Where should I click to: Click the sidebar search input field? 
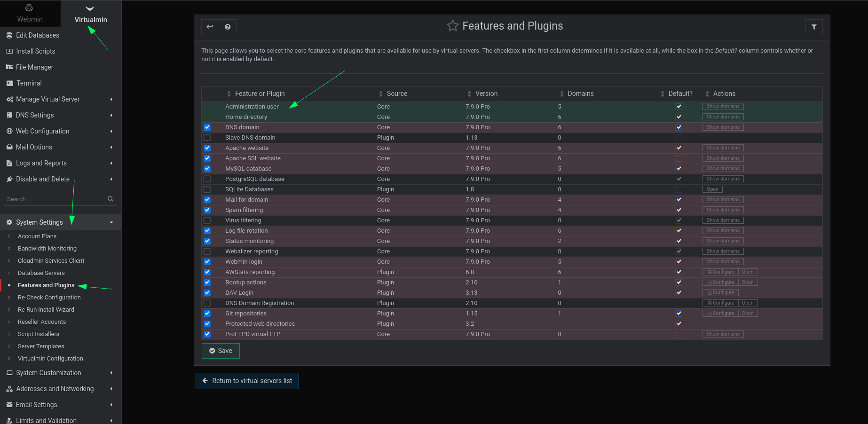point(52,198)
